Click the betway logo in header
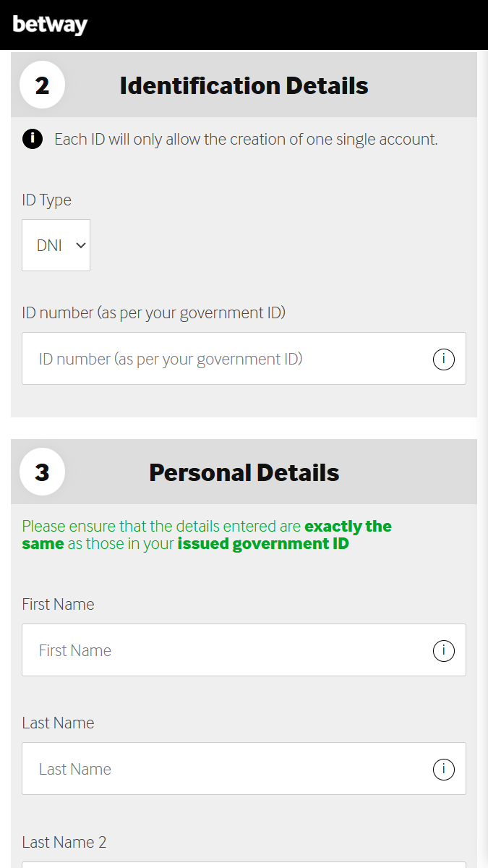 tap(50, 25)
